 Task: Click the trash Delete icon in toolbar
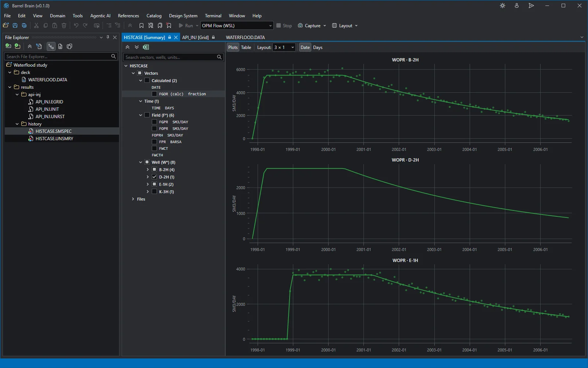click(x=64, y=25)
